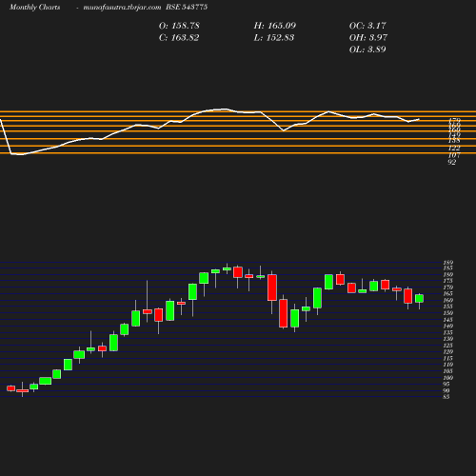Image resolution: width=476 pixels, height=476 pixels.
Task: Click the '120' price axis label
Action: (x=448, y=351)
